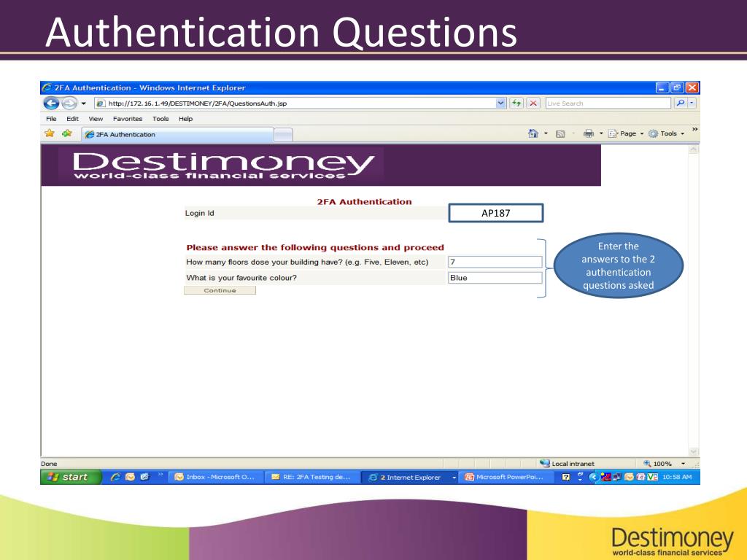Switch to Inbox - Microsoft Outlook taskbar button
The height and width of the screenshot is (560, 747).
pyautogui.click(x=215, y=477)
